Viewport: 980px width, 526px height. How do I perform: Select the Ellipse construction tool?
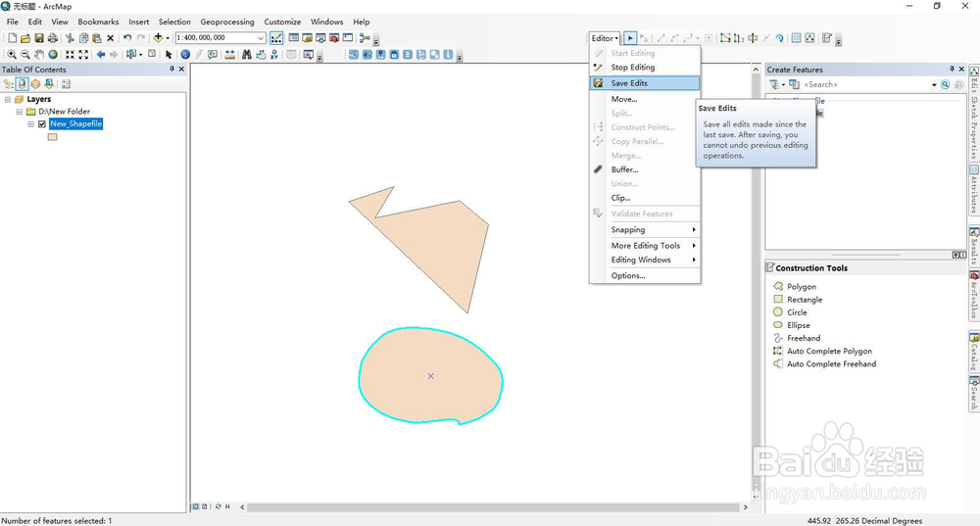792,325
